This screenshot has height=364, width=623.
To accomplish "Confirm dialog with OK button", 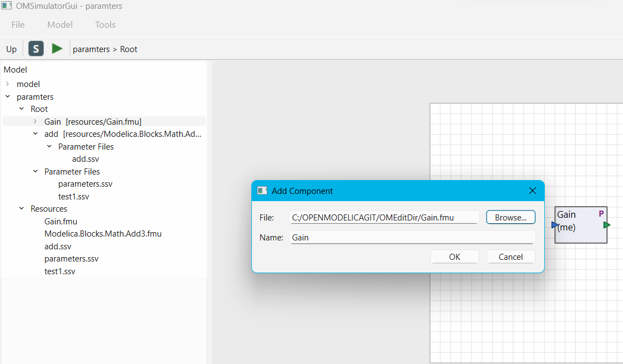I will pos(454,257).
